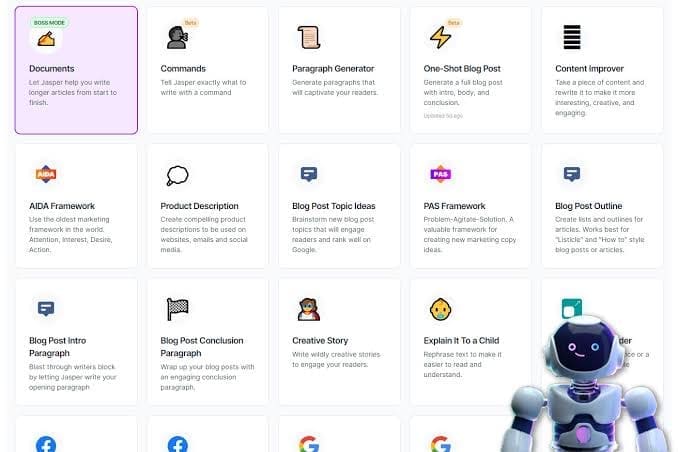Click the Blog Post Conclusion checkered flag icon
Screen dimensions: 678x452
pos(177,309)
